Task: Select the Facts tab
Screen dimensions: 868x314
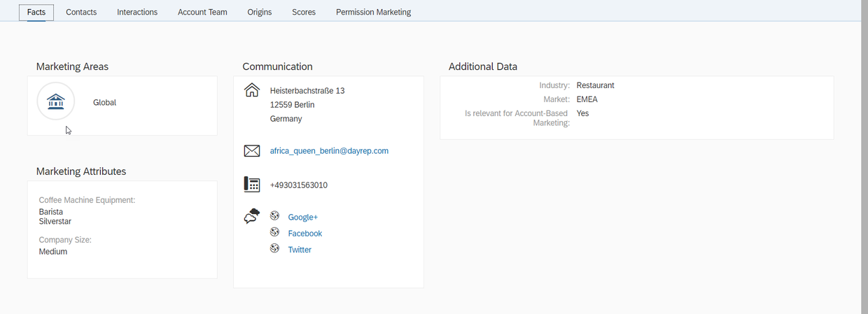Action: point(36,12)
